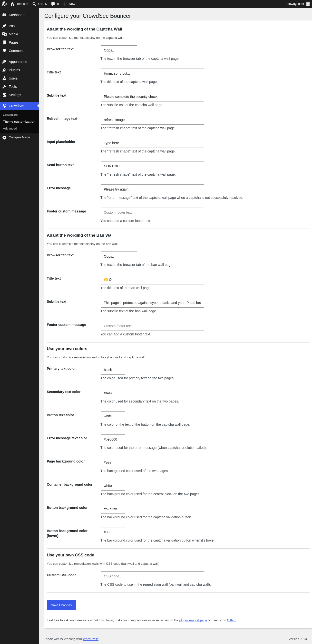Screen dimensions: 312x644
Task: Follow the plugin support page link
Action: coord(193,620)
